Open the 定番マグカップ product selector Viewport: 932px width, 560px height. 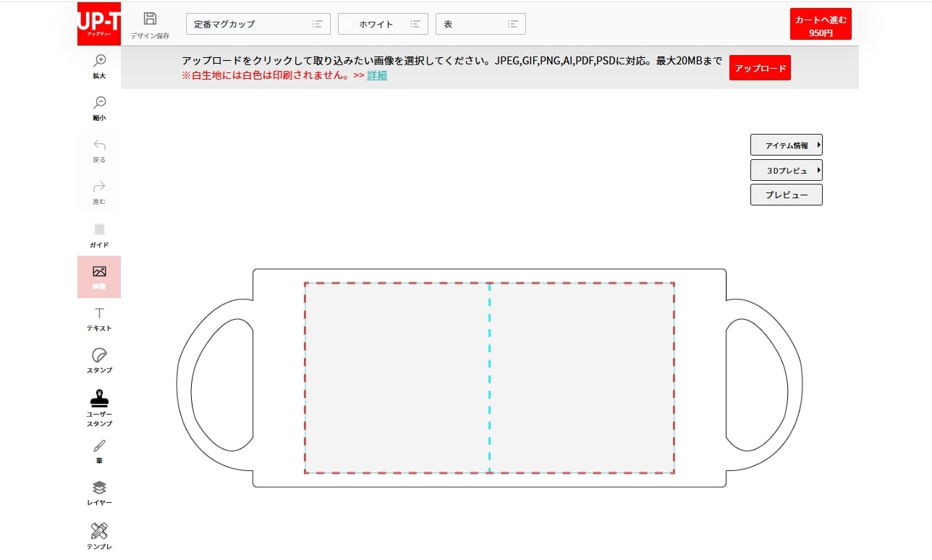(258, 23)
